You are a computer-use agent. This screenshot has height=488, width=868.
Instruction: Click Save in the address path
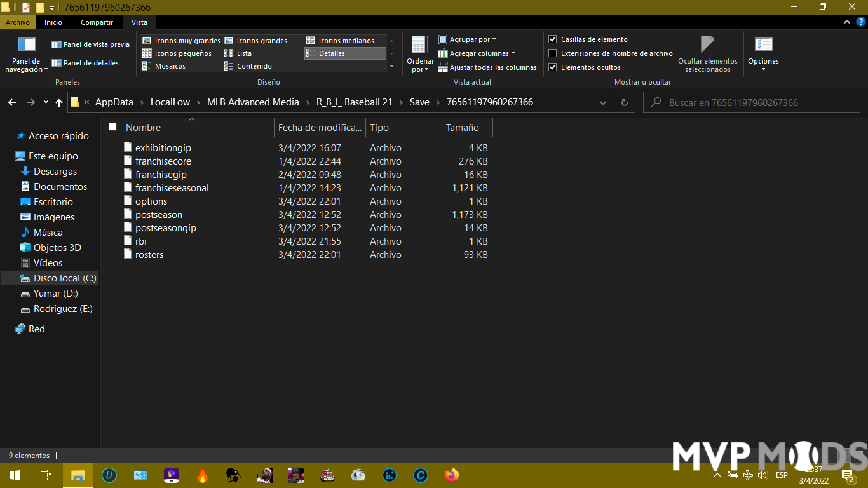[x=419, y=102]
